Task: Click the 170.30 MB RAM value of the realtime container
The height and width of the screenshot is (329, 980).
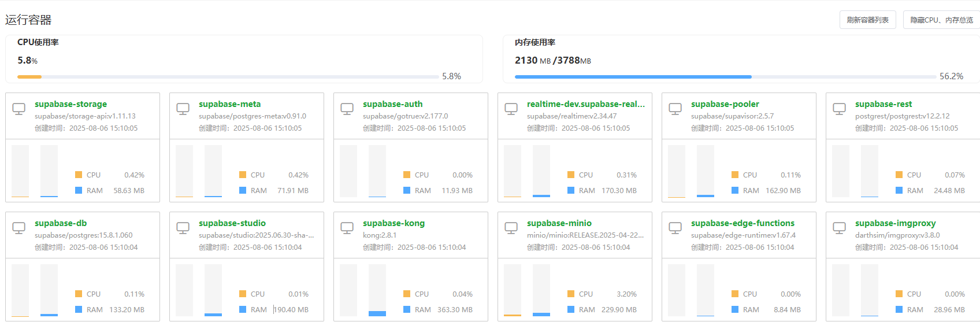Action: [619, 191]
